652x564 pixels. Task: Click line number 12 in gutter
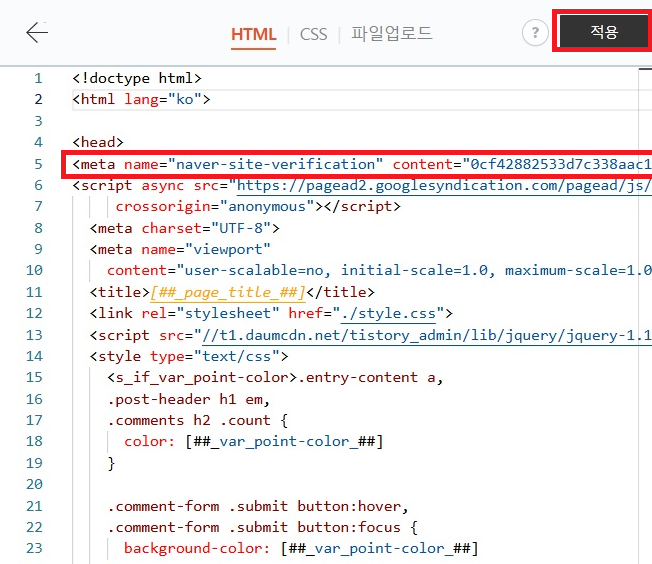coord(34,313)
